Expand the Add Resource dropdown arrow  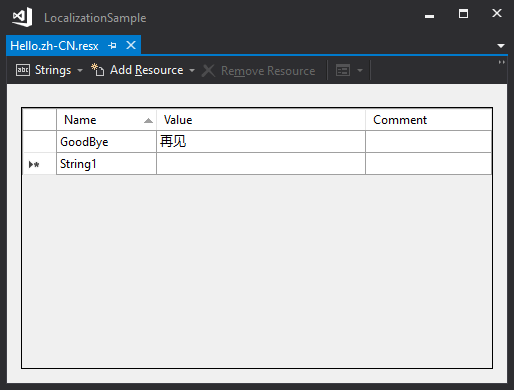tap(192, 71)
